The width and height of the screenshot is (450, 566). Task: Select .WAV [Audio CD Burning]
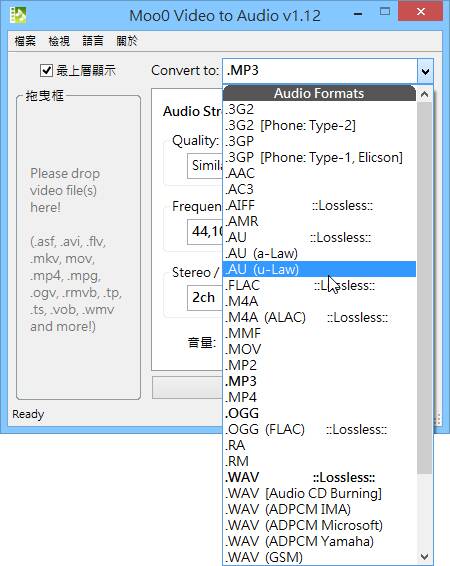(319, 493)
